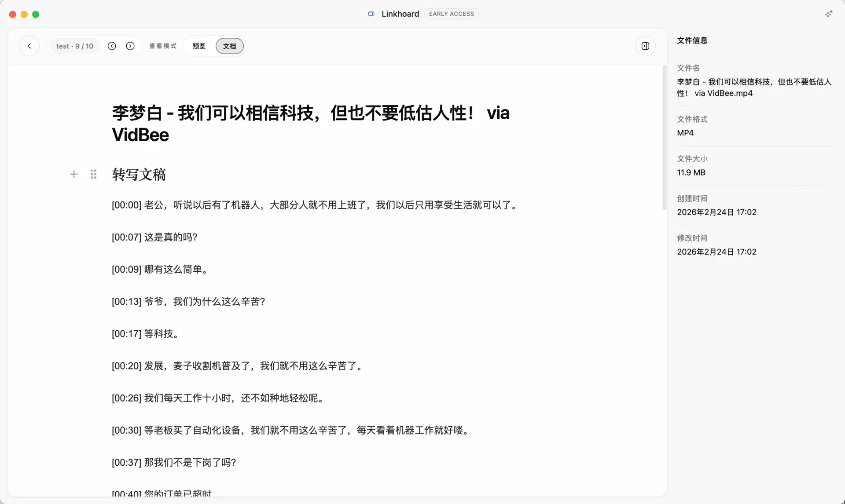
Task: Click the 转写文稿 section heading
Action: coord(139,175)
